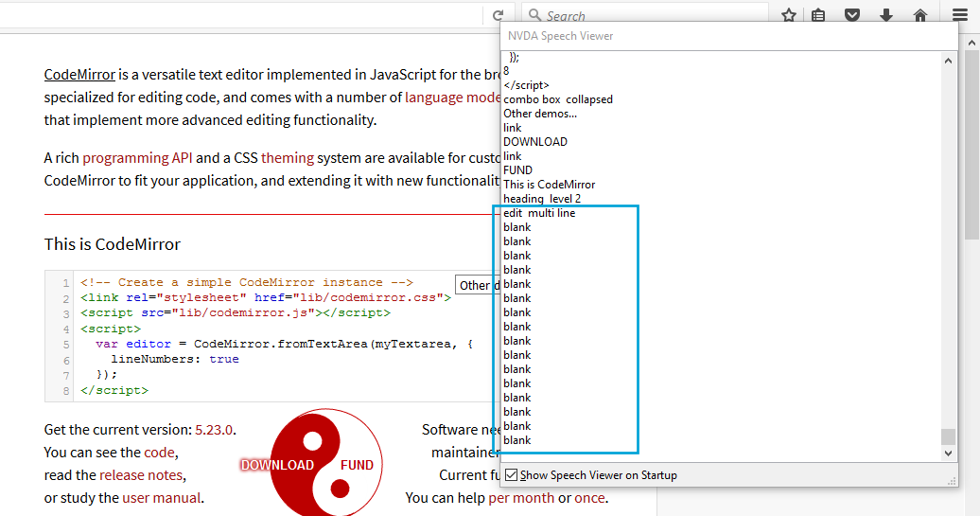Screen dimensions: 980x516
Task: Click '</script>' line in Speech Viewer
Action: pos(526,85)
